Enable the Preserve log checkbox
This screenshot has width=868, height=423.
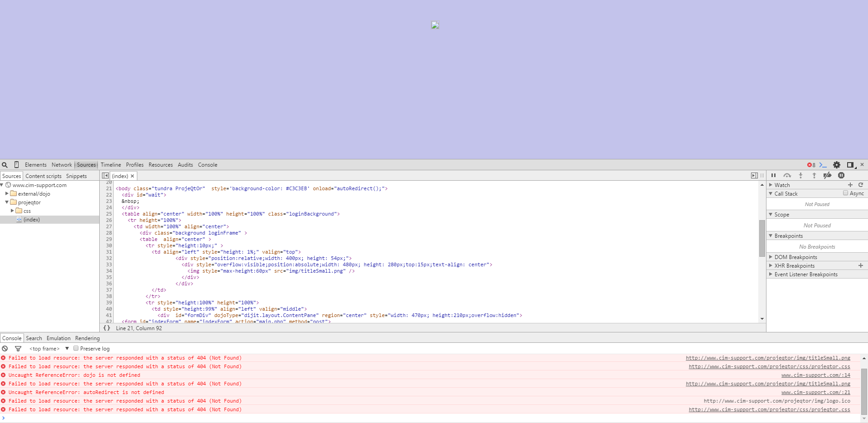(x=76, y=349)
